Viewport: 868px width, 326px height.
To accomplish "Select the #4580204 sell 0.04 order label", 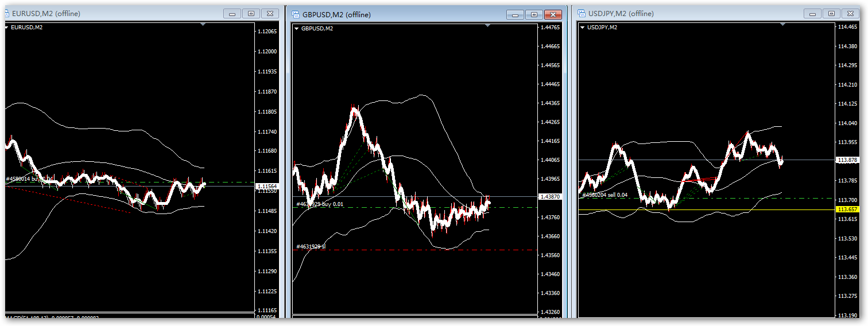I will point(606,195).
